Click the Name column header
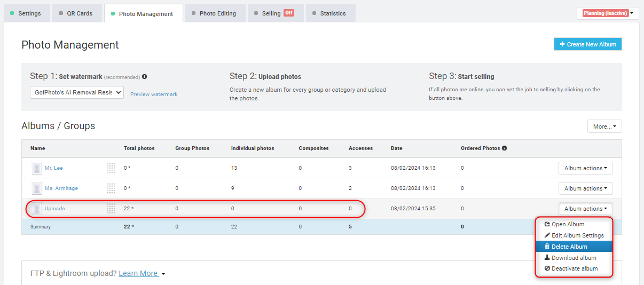The width and height of the screenshot is (644, 285). click(37, 148)
